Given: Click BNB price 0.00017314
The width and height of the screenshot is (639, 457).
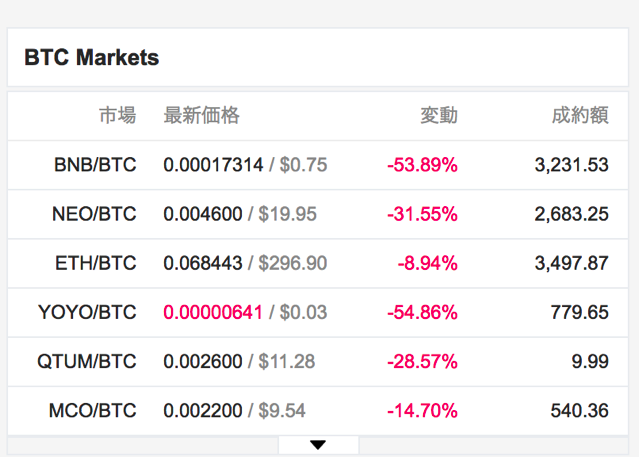Looking at the screenshot, I should point(213,165).
